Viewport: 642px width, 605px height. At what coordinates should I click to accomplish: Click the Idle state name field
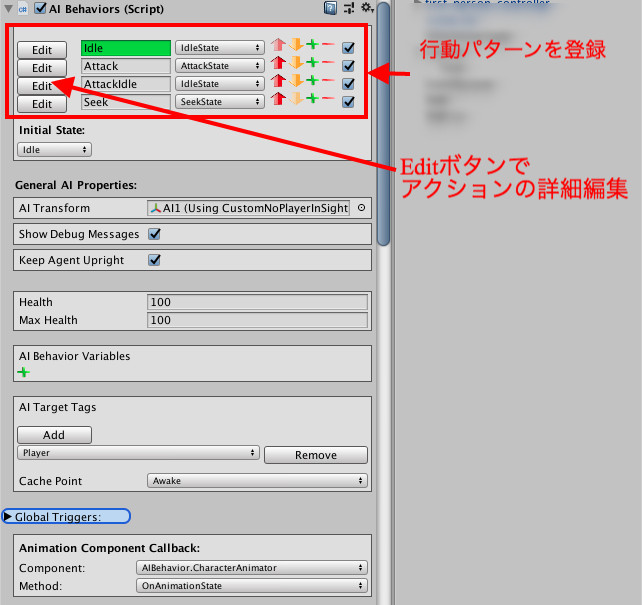click(126, 48)
